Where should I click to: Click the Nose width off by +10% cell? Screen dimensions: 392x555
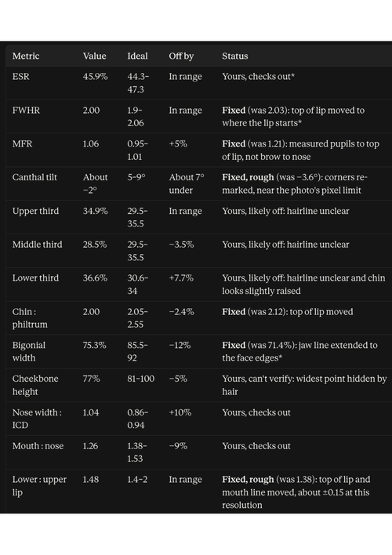(180, 412)
